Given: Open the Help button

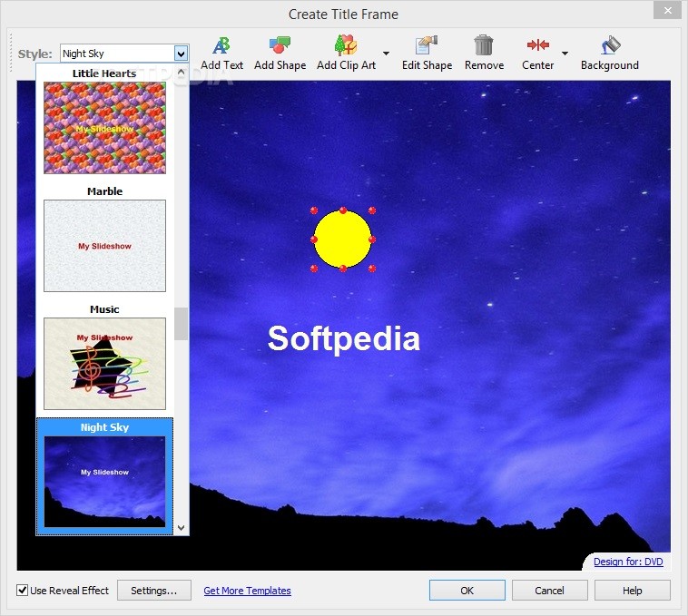Looking at the screenshot, I should pyautogui.click(x=633, y=591).
